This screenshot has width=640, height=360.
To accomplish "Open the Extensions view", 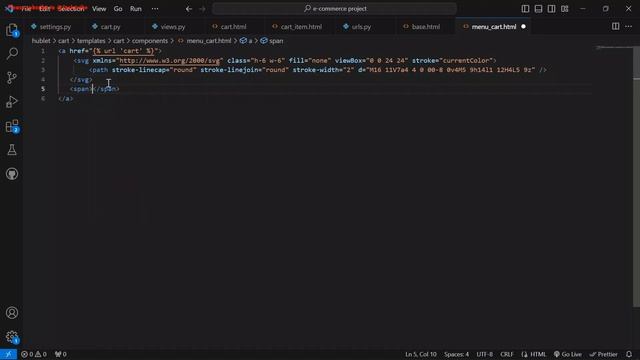I will click(x=12, y=126).
